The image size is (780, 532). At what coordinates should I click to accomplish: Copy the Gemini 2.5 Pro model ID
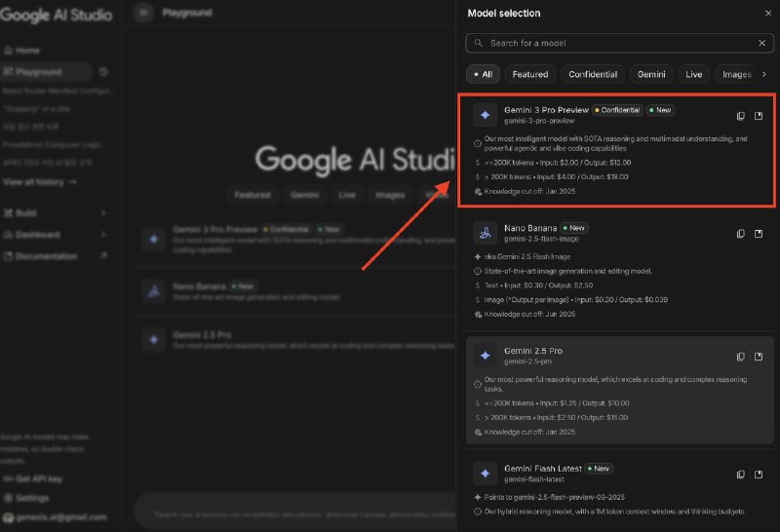tap(741, 357)
